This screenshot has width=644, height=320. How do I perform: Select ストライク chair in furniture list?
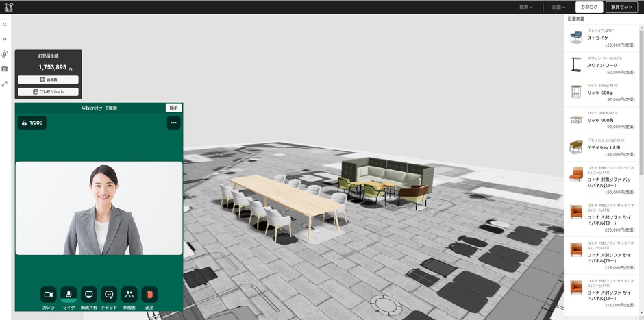tap(601, 38)
